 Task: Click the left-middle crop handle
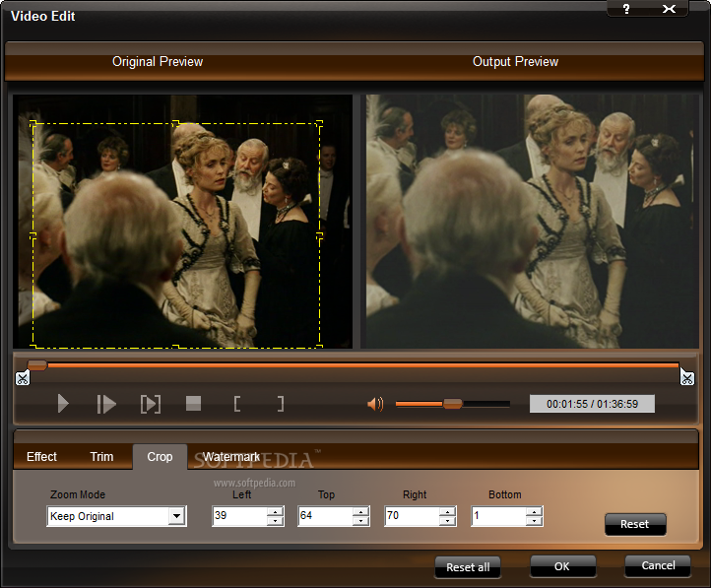tap(32, 236)
